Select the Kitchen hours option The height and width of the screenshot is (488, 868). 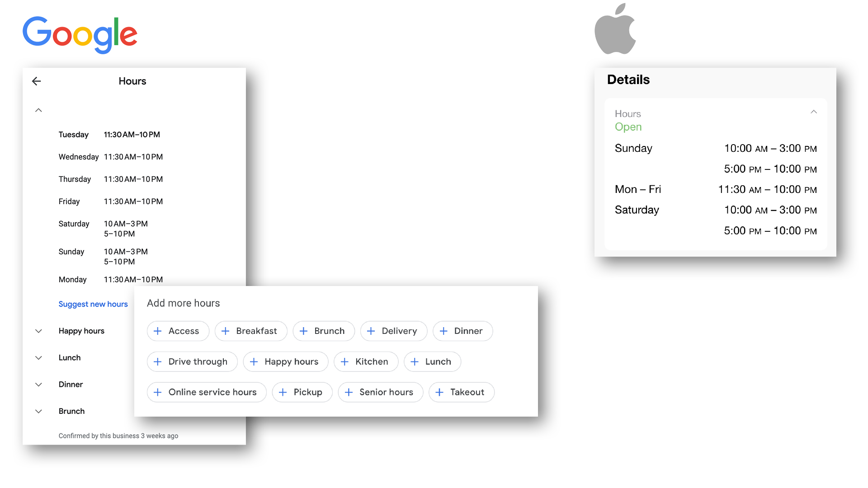pos(365,361)
